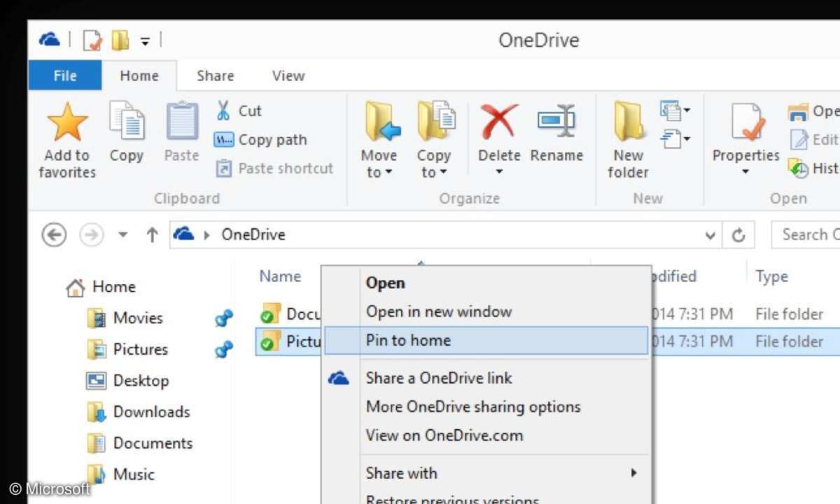Select the Cut scissors command
Viewport: 840px width, 504px height.
(x=238, y=111)
